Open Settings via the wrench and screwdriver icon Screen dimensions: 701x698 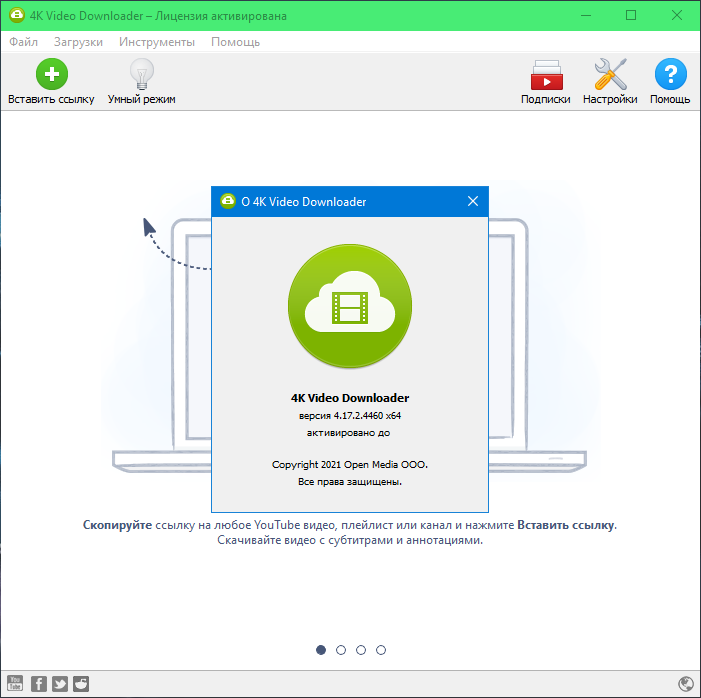point(610,74)
